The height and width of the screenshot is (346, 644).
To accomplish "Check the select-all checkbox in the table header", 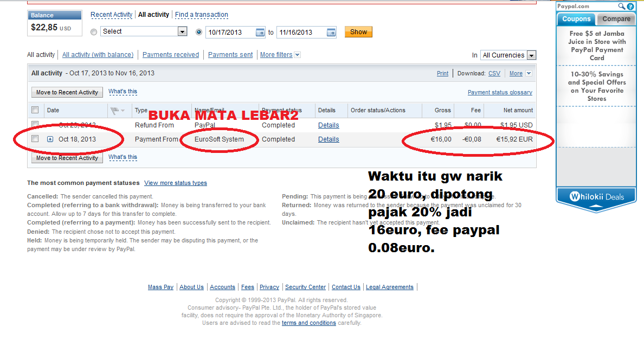I will [35, 110].
